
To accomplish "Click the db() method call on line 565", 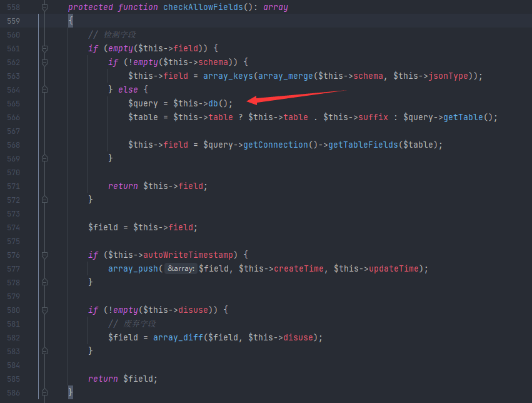I will tap(215, 103).
